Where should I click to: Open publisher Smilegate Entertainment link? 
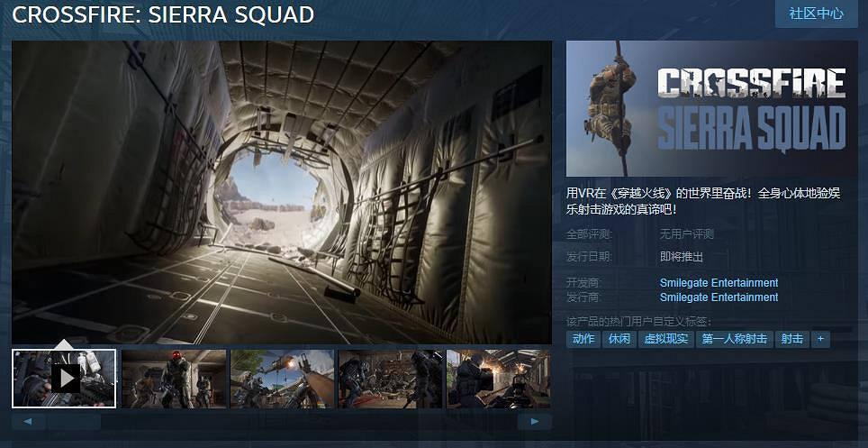(719, 297)
